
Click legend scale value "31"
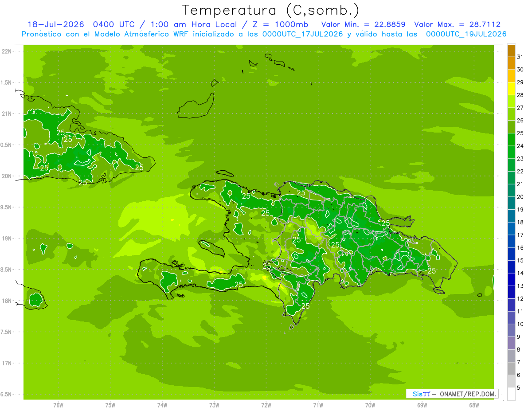tap(520, 57)
